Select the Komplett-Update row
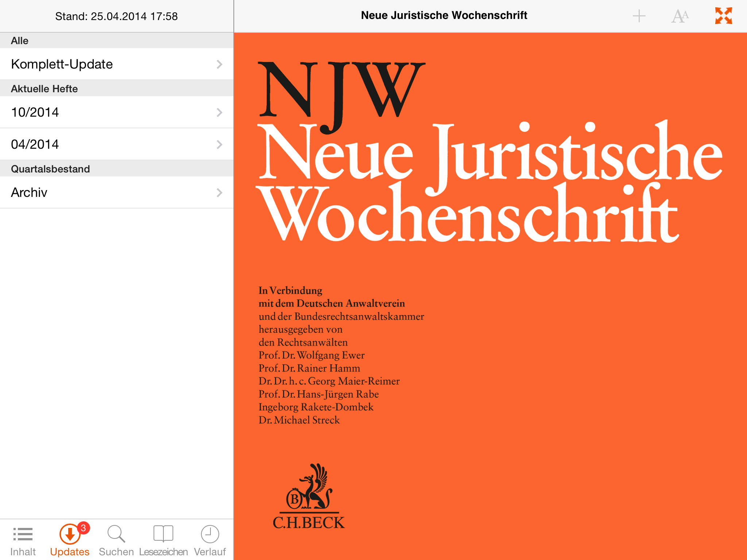The image size is (747, 560). [117, 64]
